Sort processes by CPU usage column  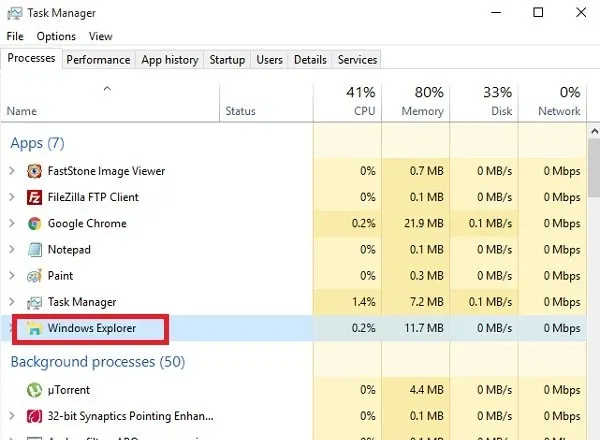[347, 103]
